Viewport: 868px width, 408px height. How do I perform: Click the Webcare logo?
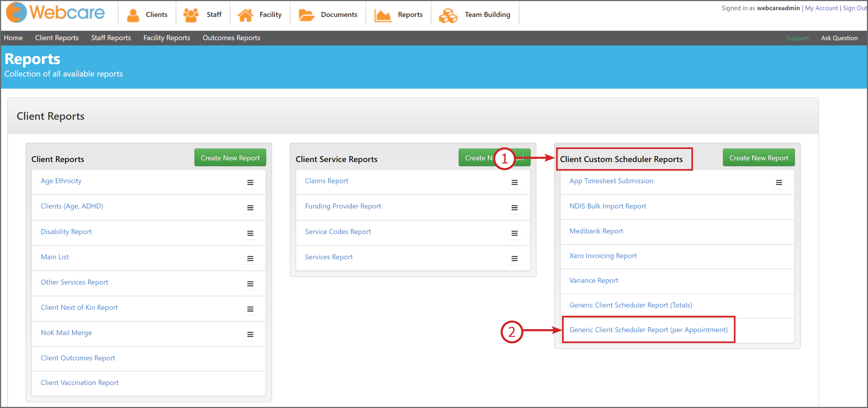[x=55, y=13]
